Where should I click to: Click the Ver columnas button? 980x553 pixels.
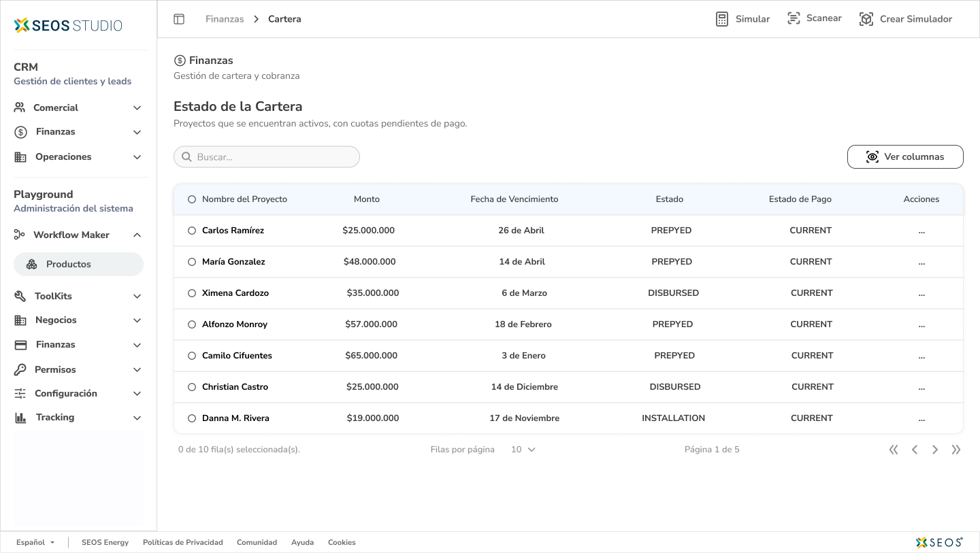pos(904,156)
